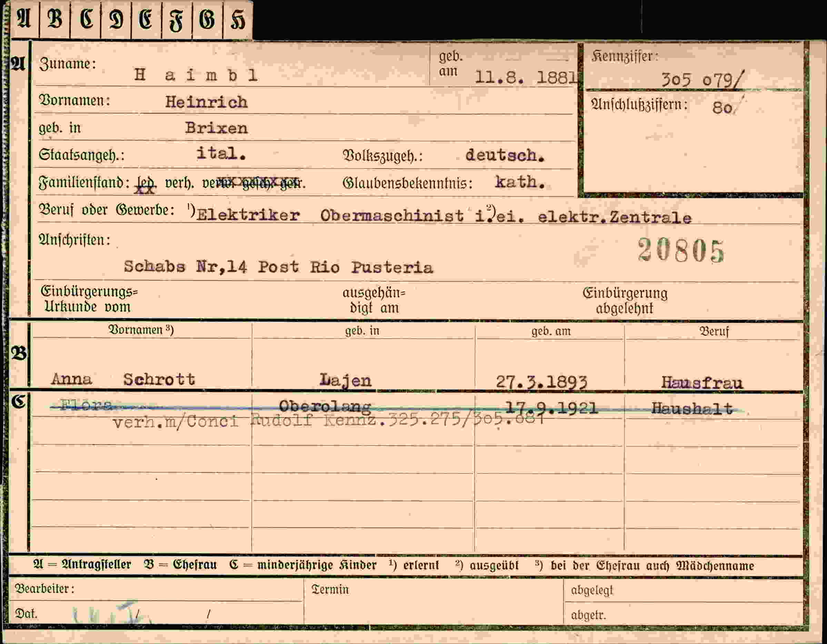The height and width of the screenshot is (644, 827).
Task: Click the surname 'H a i m b l'
Action: click(x=196, y=75)
